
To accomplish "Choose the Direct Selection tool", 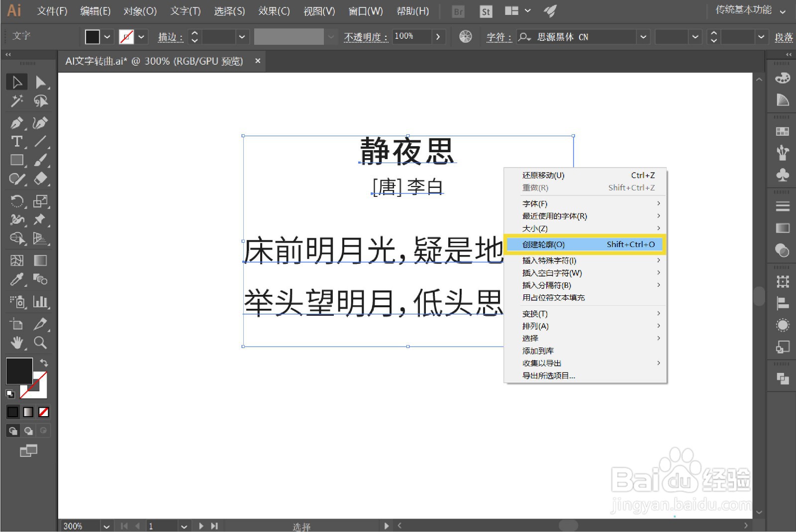I will 42,82.
